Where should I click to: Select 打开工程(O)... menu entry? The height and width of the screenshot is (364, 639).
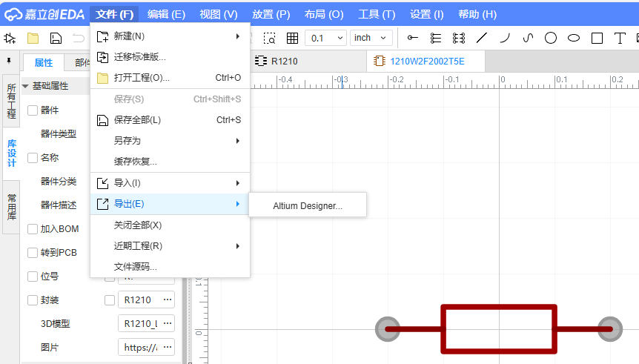click(170, 78)
